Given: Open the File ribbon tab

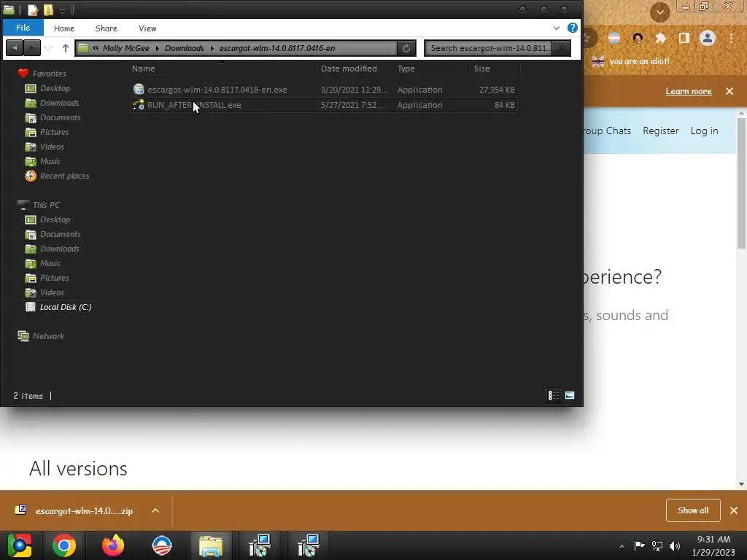Looking at the screenshot, I should tap(23, 28).
